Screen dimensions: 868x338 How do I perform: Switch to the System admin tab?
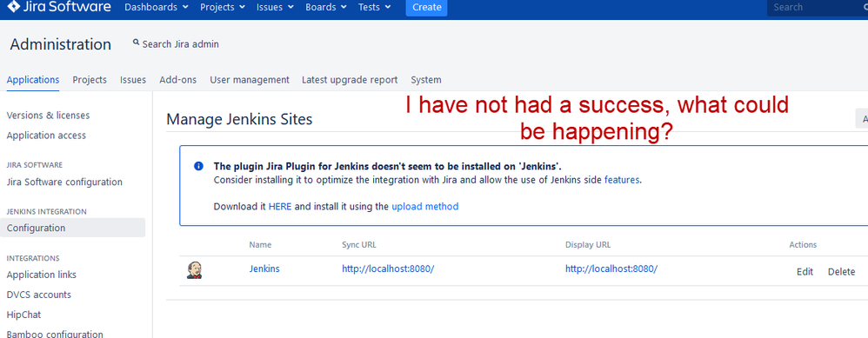425,80
